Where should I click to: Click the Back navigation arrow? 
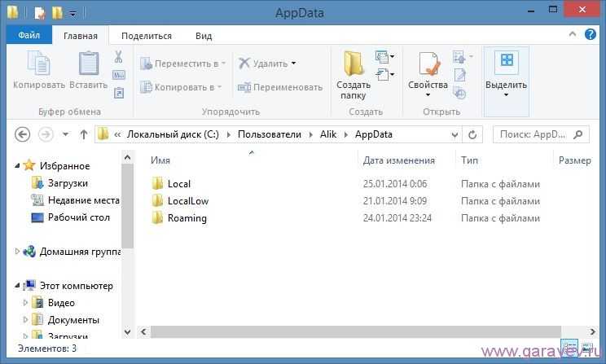[23, 134]
